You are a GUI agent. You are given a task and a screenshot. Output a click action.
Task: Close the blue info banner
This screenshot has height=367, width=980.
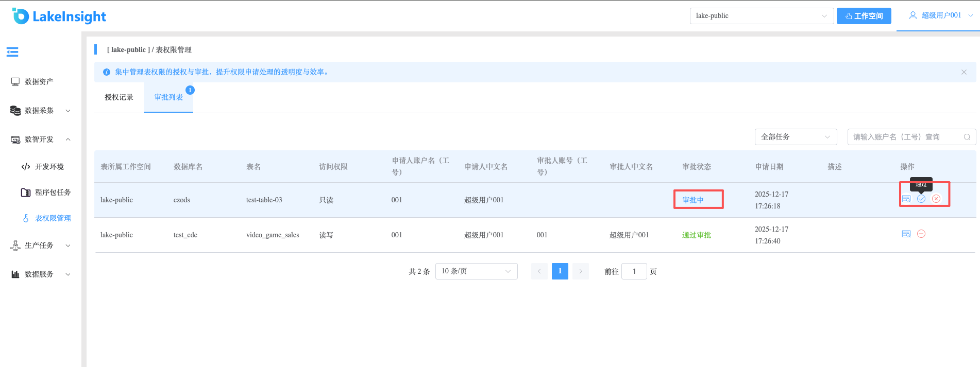(964, 72)
